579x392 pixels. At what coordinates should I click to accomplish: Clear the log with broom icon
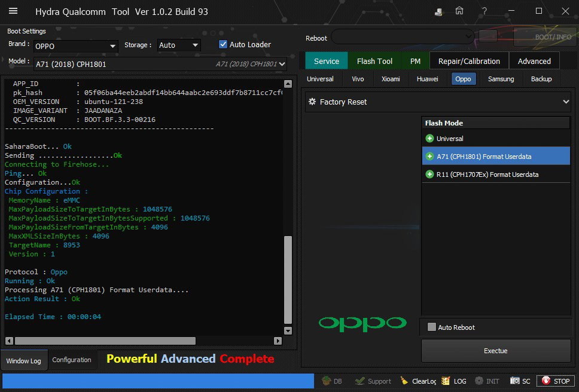click(404, 381)
